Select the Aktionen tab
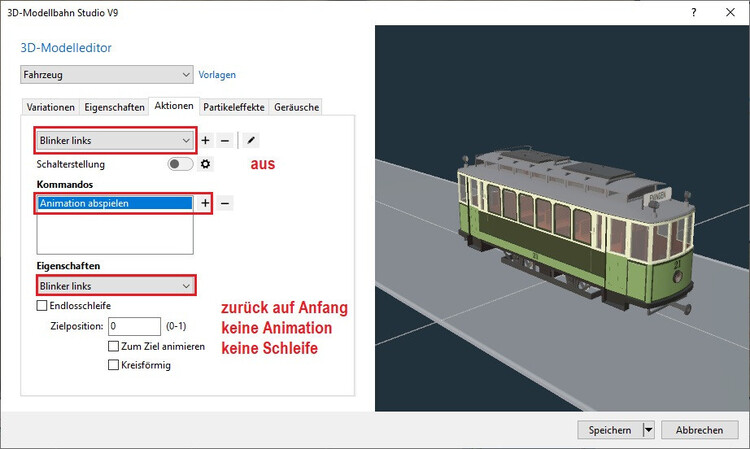 coord(174,106)
